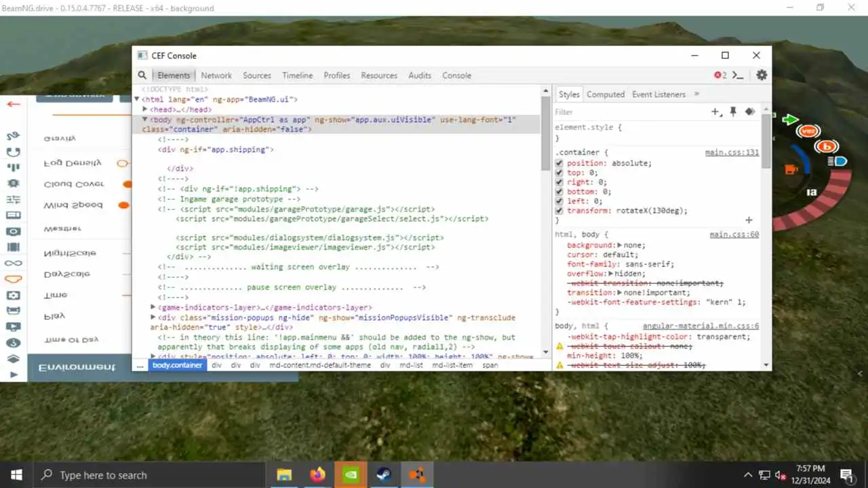
Task: Open Steam from the taskbar
Action: pos(383,474)
